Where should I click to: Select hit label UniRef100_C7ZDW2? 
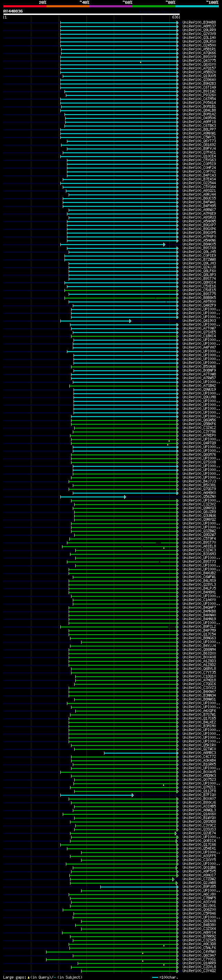199,879
